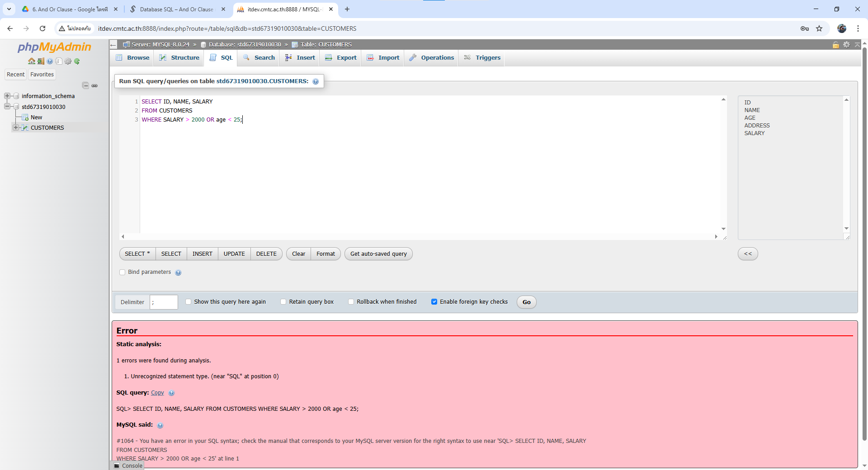Viewport: 868px width, 470px height.
Task: Enable Bind parameters checkbox
Action: (123, 272)
